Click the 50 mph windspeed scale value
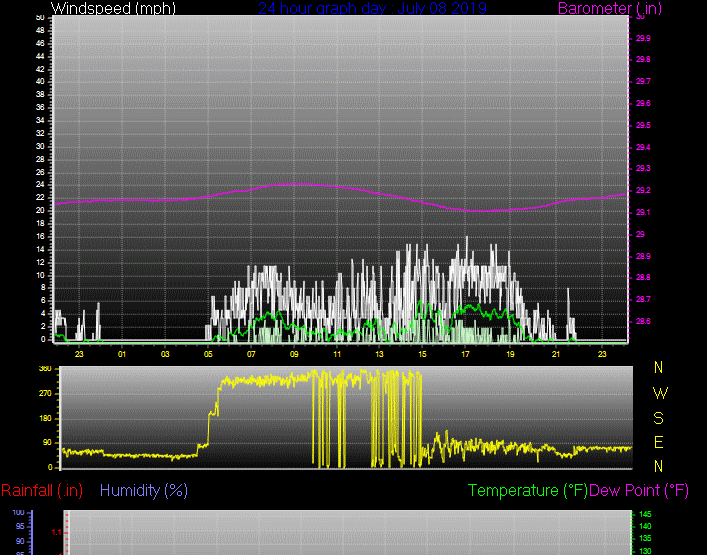Image resolution: width=707 pixels, height=555 pixels. (x=39, y=17)
